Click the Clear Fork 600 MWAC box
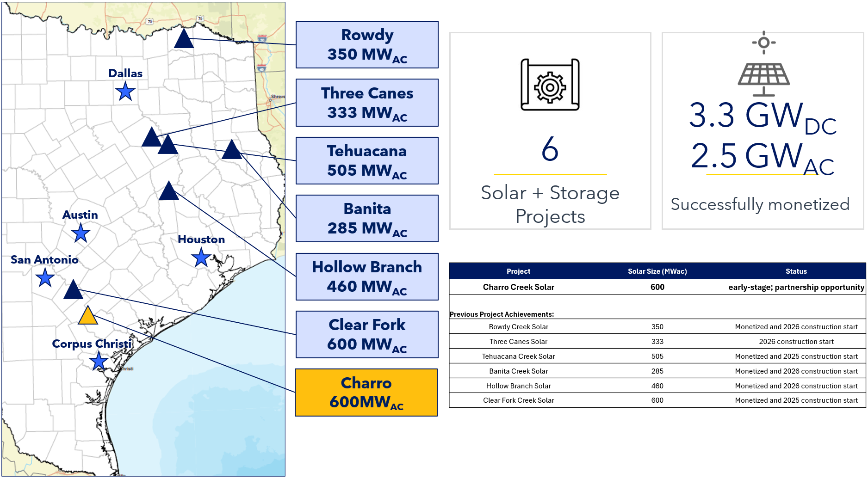Image resolution: width=868 pixels, height=479 pixels. pos(367,334)
